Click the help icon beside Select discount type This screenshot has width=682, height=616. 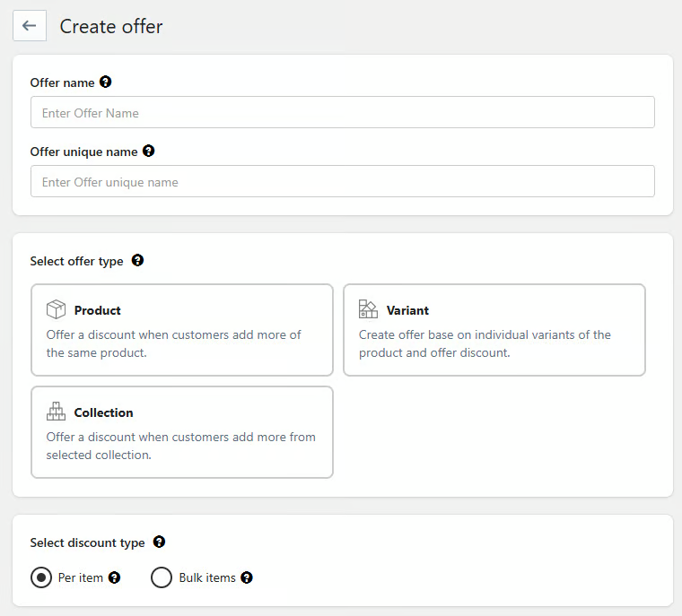(x=159, y=542)
